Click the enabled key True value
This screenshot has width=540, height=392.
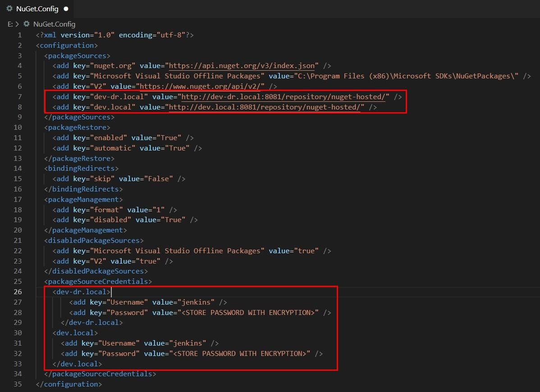pos(169,137)
